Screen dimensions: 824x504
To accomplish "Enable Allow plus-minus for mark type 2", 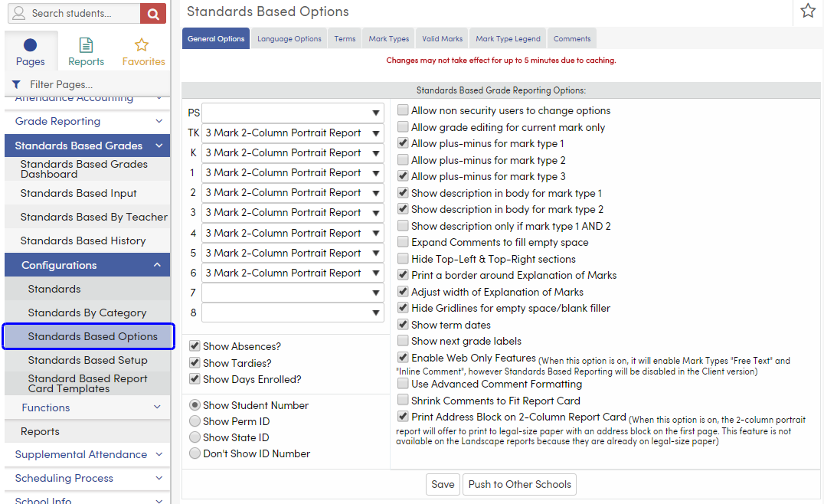I will click(402, 159).
